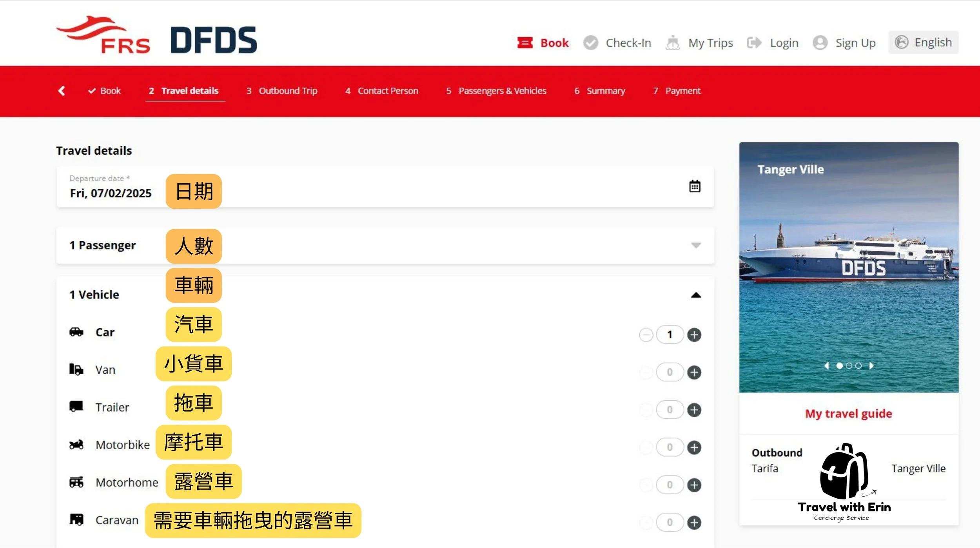Viewport: 980px width, 548px height.
Task: Show the previous ship image with the left arrow
Action: [827, 365]
